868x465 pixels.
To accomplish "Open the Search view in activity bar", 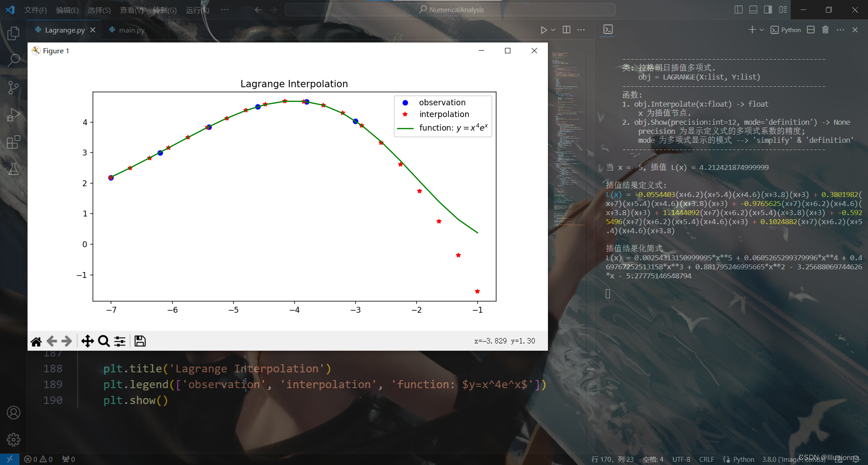I will [14, 60].
